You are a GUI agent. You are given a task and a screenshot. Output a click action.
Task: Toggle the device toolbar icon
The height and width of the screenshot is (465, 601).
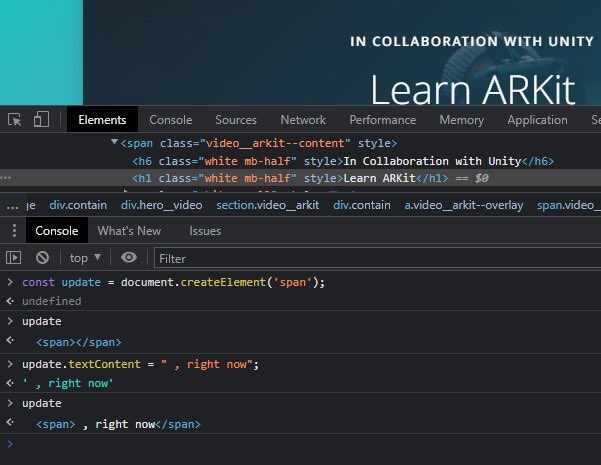[x=41, y=120]
